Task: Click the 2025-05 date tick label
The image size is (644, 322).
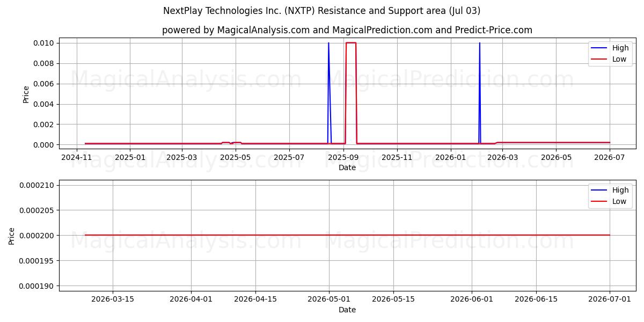Action: pyautogui.click(x=236, y=157)
